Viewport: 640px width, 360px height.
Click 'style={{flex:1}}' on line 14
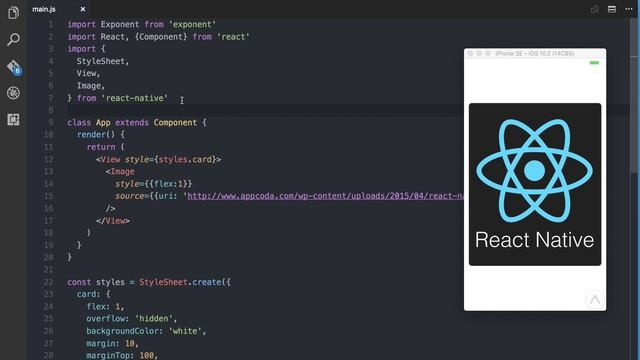click(x=153, y=184)
